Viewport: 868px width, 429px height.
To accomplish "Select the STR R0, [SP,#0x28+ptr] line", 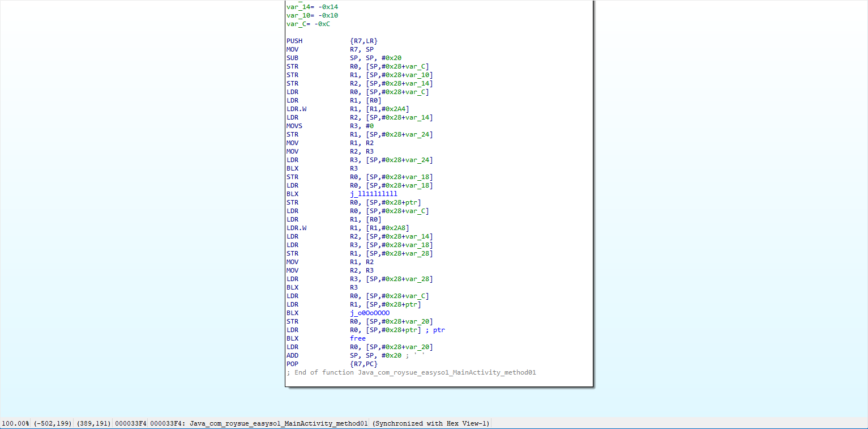I will (x=354, y=202).
